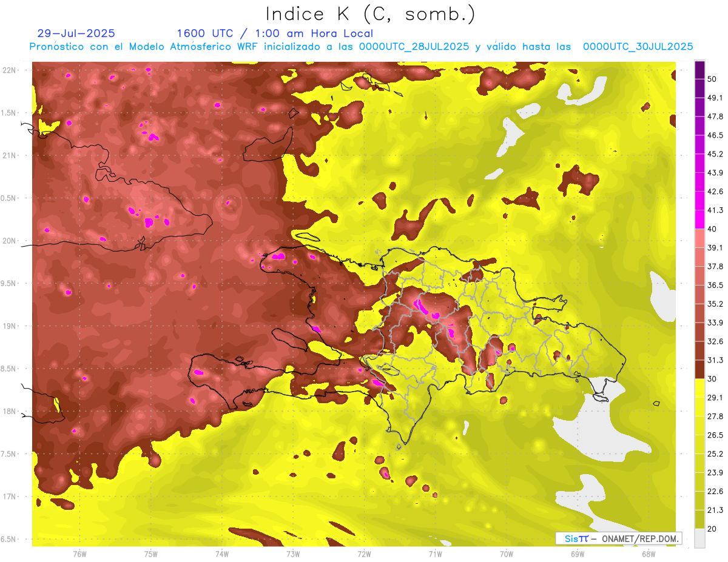The width and height of the screenshot is (728, 562).
Task: Click the colorbar value "23.9"
Action: (x=715, y=473)
